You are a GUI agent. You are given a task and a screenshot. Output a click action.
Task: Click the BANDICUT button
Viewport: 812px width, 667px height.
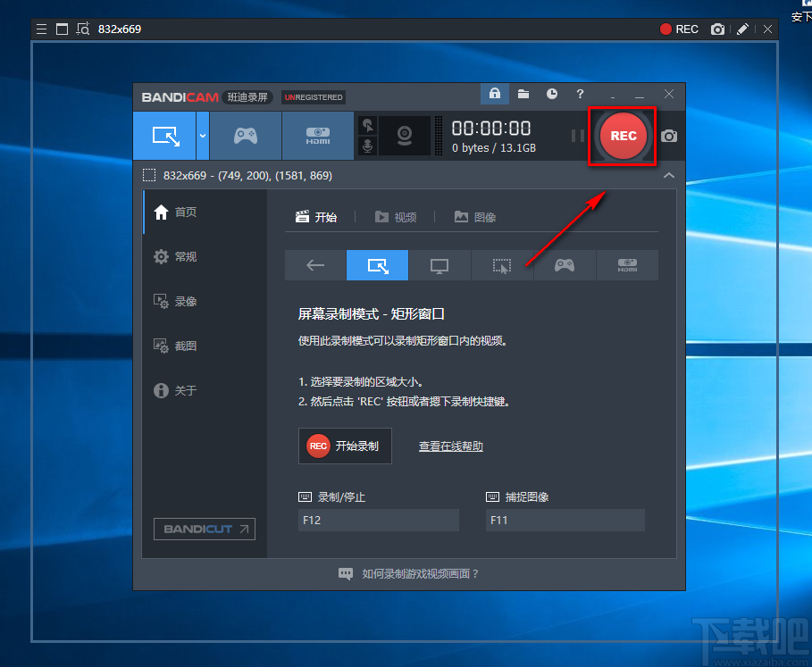point(205,529)
